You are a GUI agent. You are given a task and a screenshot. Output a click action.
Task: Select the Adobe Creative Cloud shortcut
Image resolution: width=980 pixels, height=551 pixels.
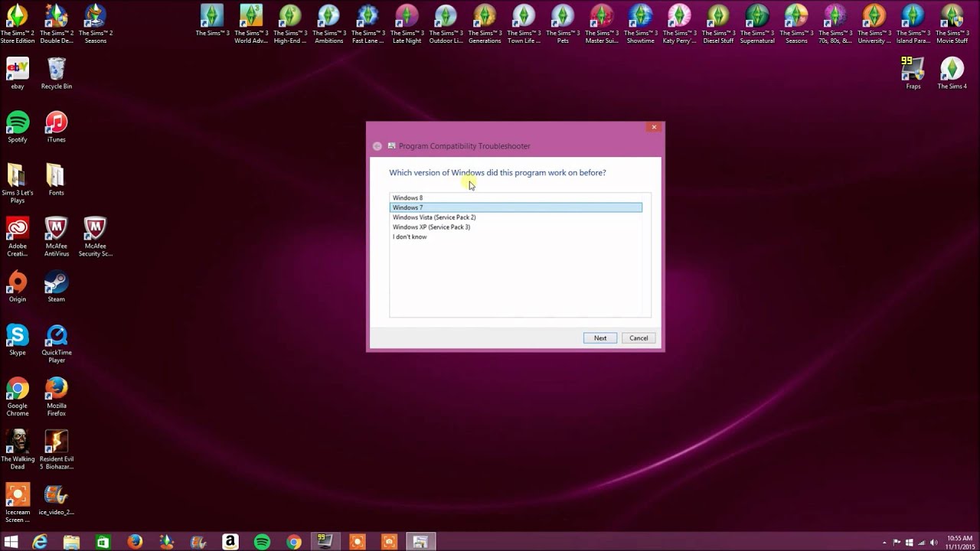18,236
